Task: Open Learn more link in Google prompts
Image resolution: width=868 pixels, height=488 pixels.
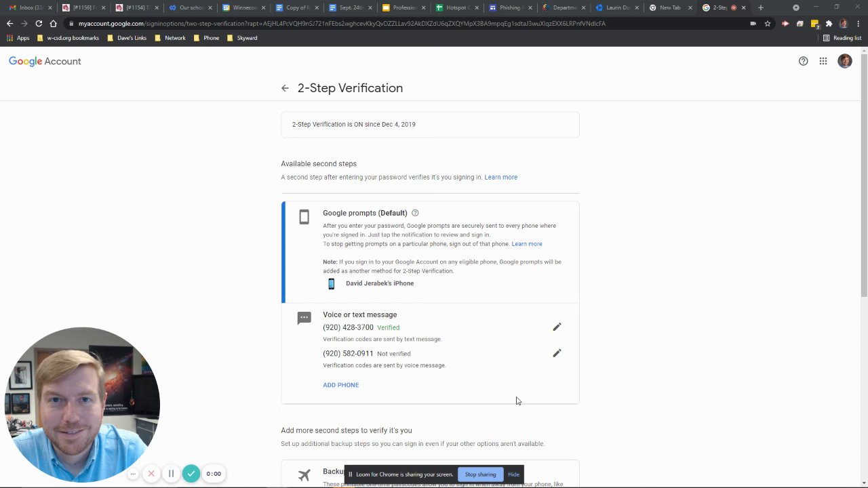Action: pos(527,244)
